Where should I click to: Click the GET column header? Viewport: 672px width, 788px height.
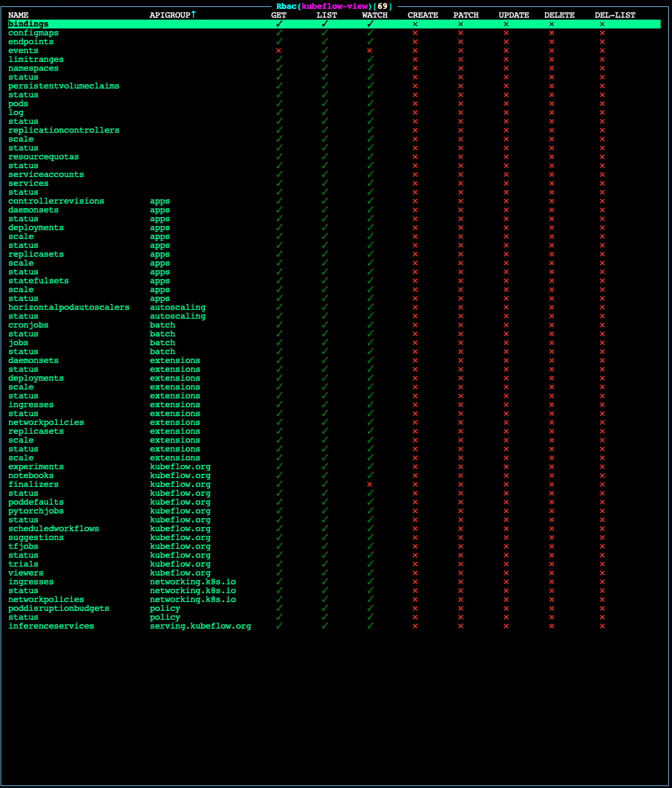(279, 15)
